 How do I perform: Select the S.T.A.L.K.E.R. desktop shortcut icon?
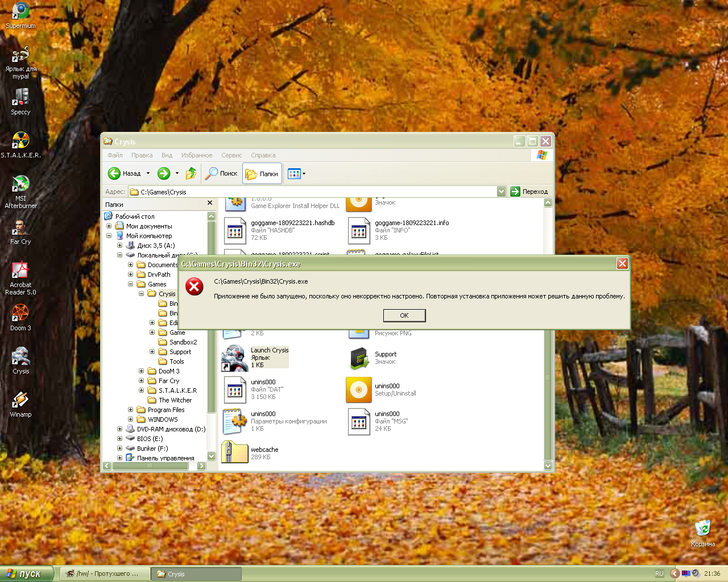20,145
